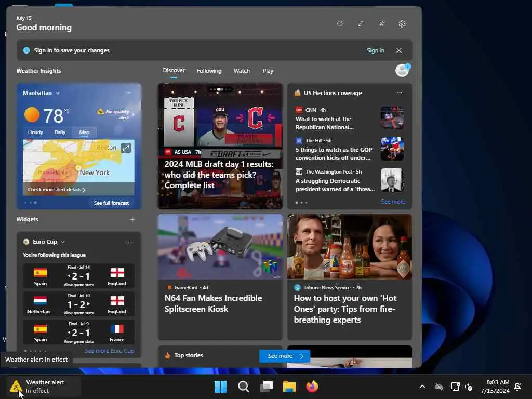Click See more button for Top stories
This screenshot has width=532, height=399.
285,356
